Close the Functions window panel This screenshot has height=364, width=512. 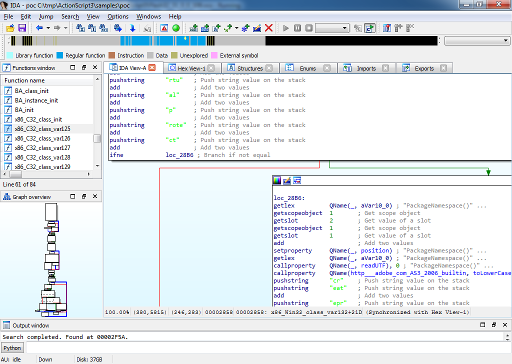tap(95, 67)
